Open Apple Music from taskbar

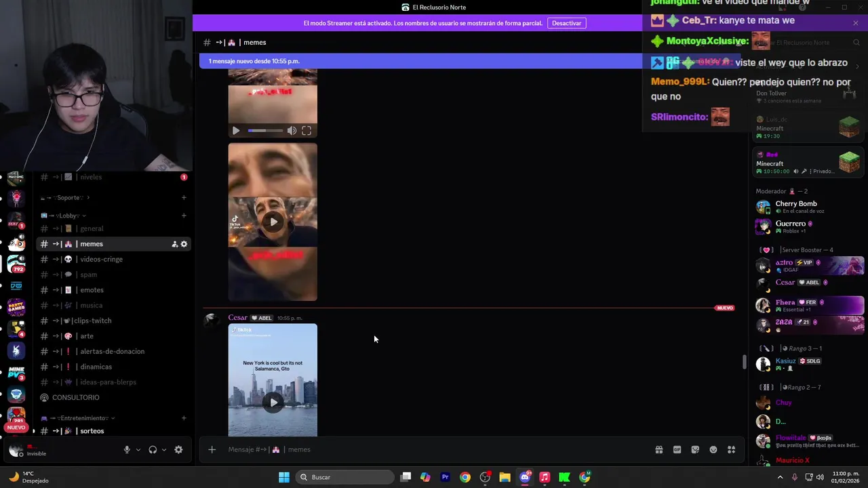click(x=545, y=477)
